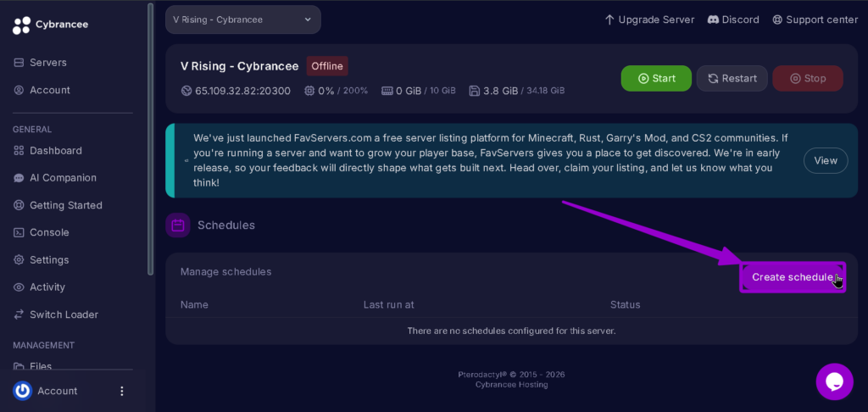This screenshot has height=412, width=868.
Task: Open the three-dot menu beside bottom Account
Action: (122, 391)
